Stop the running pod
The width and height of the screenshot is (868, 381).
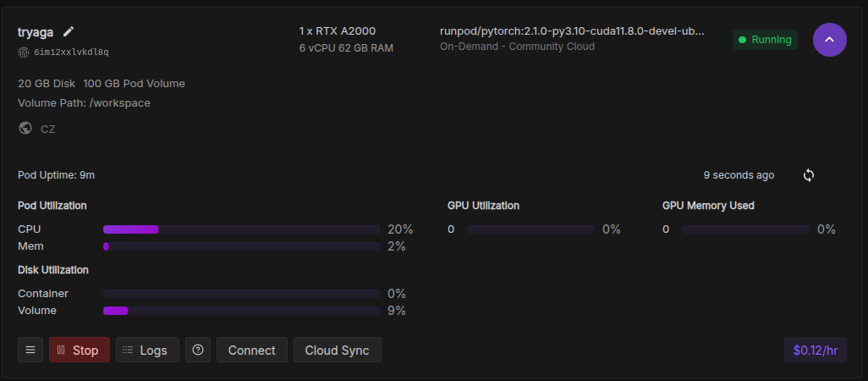coord(79,350)
